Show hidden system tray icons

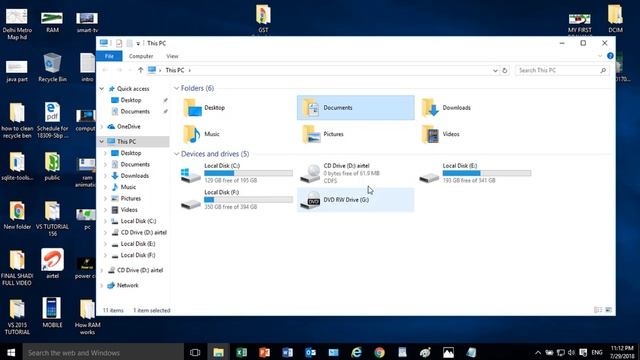coord(538,352)
